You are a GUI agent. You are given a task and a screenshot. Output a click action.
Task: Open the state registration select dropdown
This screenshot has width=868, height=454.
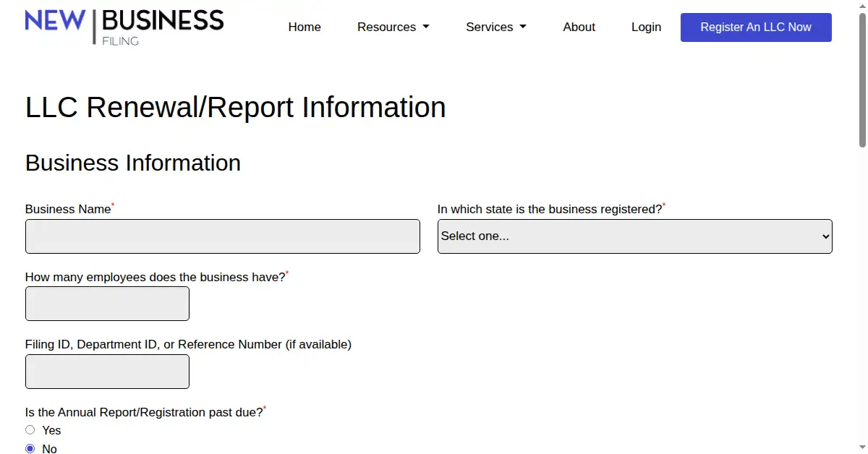click(635, 236)
